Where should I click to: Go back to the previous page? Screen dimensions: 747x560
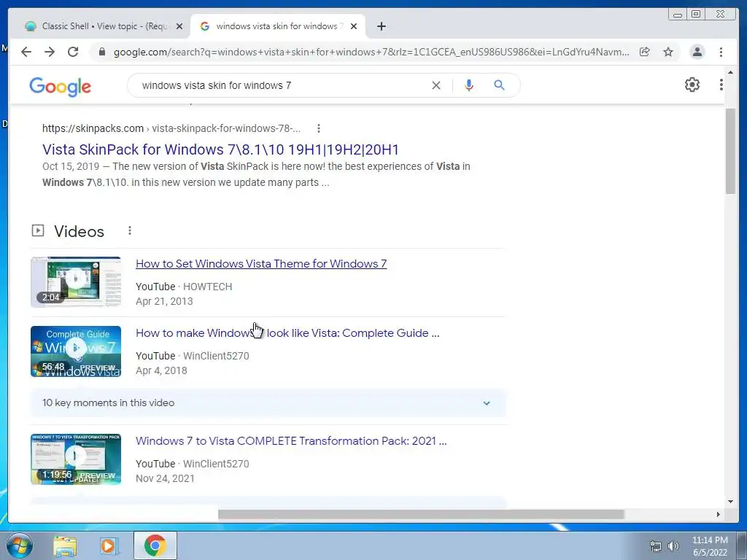pyautogui.click(x=26, y=52)
